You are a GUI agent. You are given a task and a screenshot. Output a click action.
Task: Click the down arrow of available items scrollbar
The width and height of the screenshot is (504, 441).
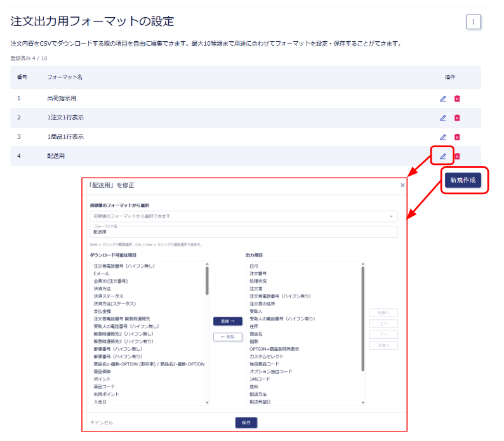[x=207, y=402]
